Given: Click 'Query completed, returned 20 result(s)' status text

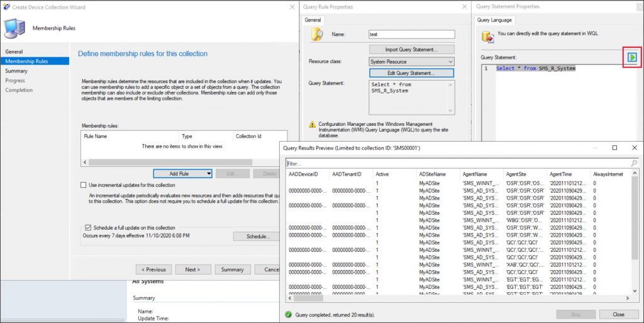Looking at the screenshot, I should [335, 315].
